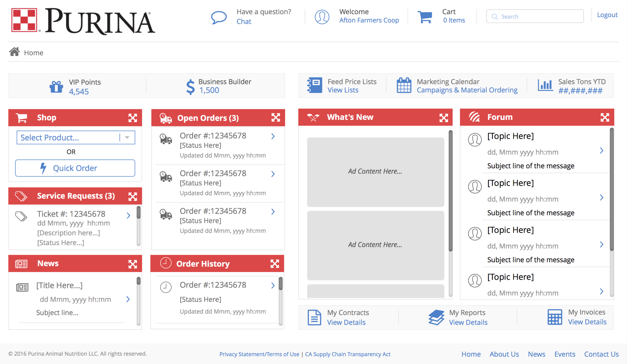The height and width of the screenshot is (364, 627).
Task: Open Campaigns & Material Ordering link
Action: 467,90
